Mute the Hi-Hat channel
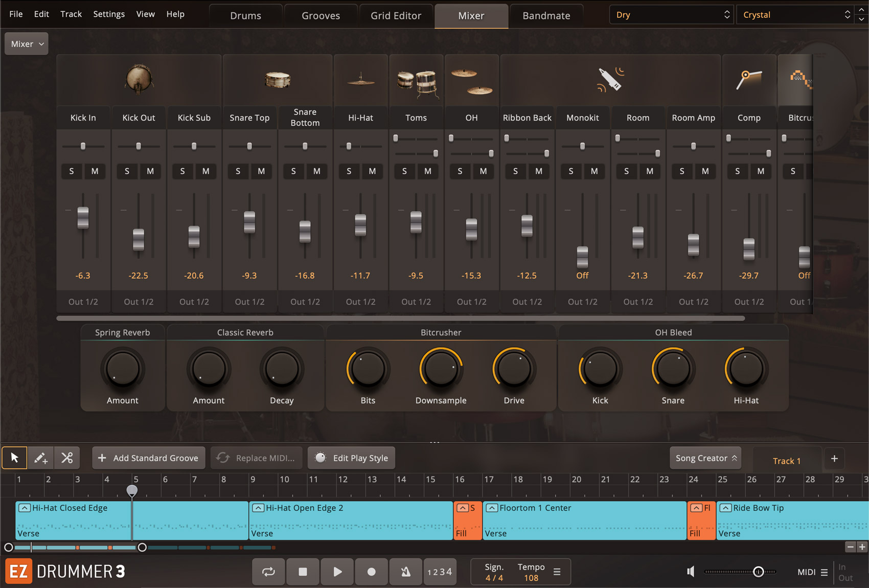Image resolution: width=869 pixels, height=588 pixels. pyautogui.click(x=372, y=171)
